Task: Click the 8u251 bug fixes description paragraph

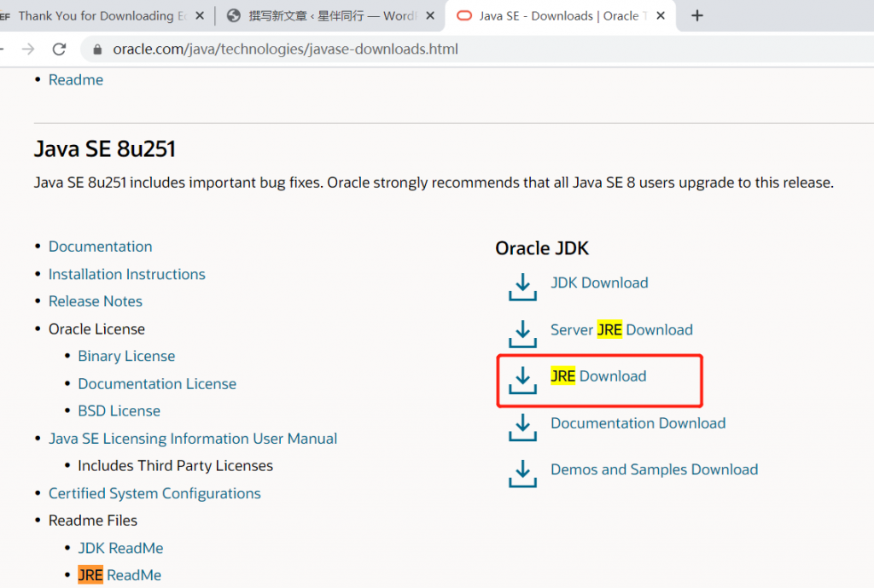Action: click(434, 183)
